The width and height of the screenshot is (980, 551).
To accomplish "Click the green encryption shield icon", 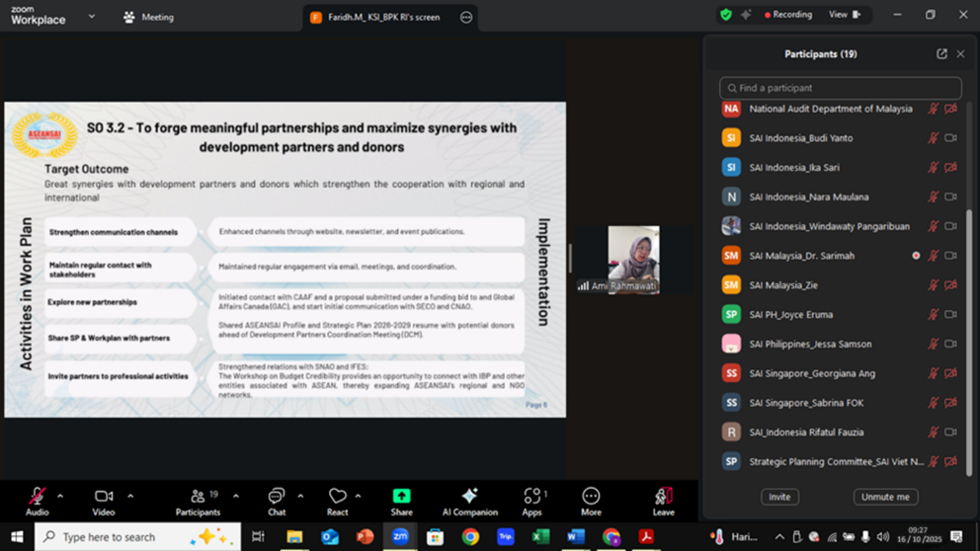I will 726,15.
